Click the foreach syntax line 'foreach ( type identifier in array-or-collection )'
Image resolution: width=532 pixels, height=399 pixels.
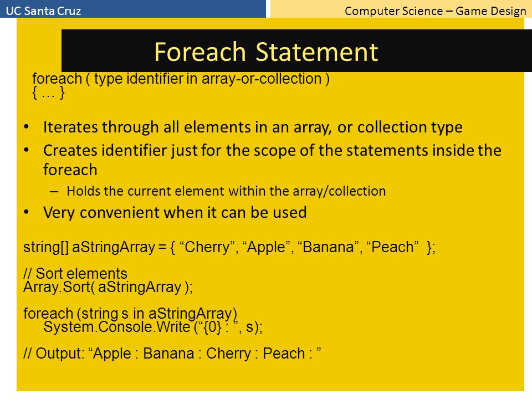pyautogui.click(x=181, y=79)
